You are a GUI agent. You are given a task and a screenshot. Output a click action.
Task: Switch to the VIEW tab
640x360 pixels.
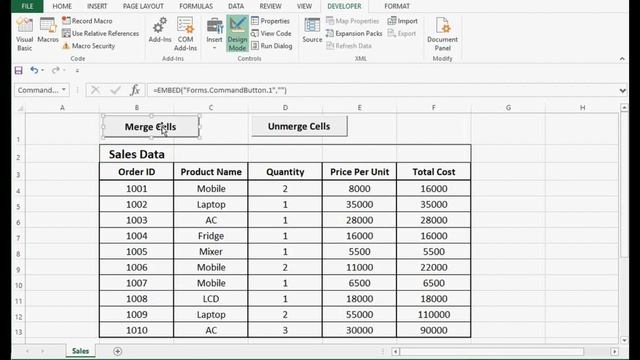click(x=304, y=6)
